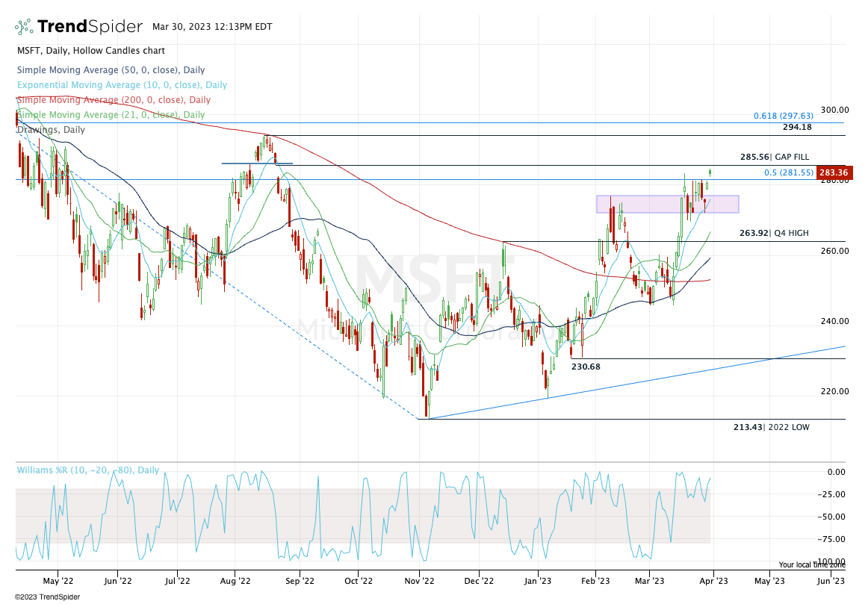This screenshot has height=604, width=868.
Task: Click the 260.00 price axis label
Action: click(x=835, y=251)
